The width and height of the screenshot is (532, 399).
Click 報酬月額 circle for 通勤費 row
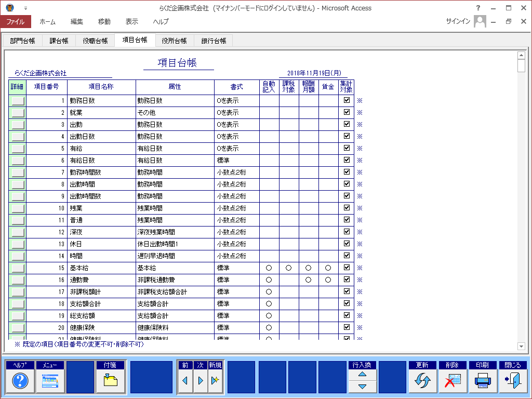point(308,280)
